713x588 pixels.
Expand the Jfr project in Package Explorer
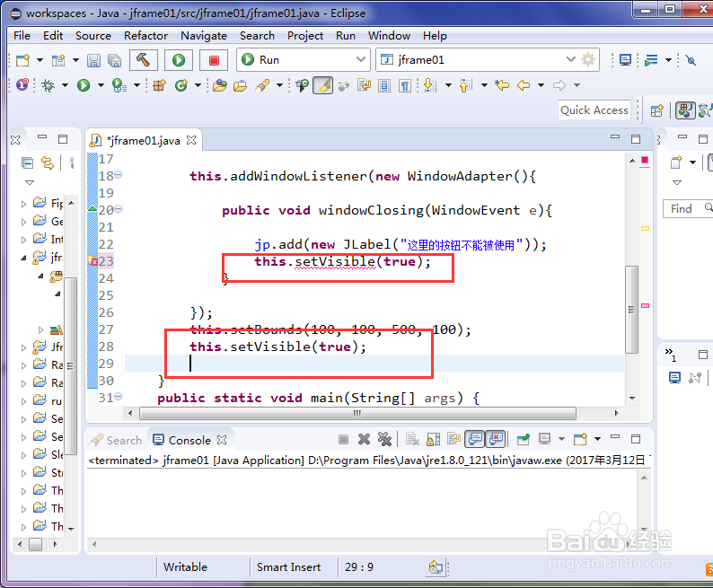(23, 347)
